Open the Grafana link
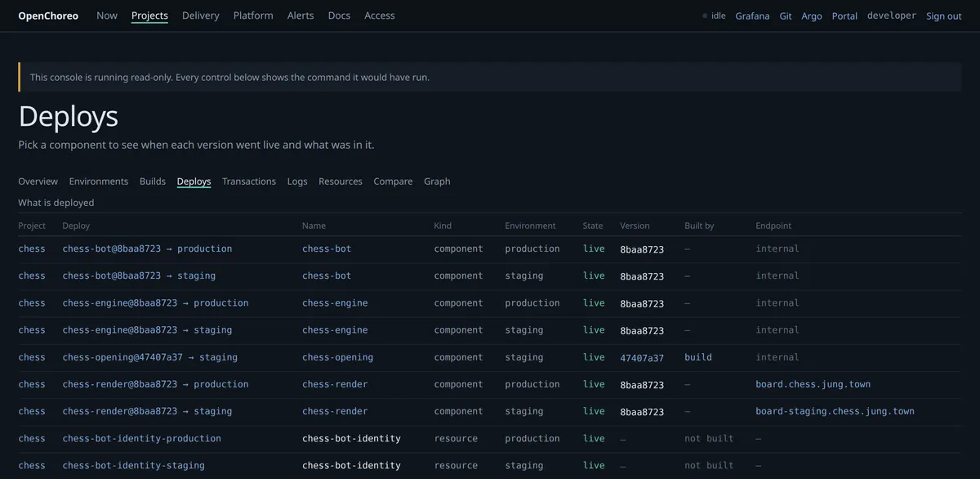Viewport: 980px width, 479px height. coord(752,16)
